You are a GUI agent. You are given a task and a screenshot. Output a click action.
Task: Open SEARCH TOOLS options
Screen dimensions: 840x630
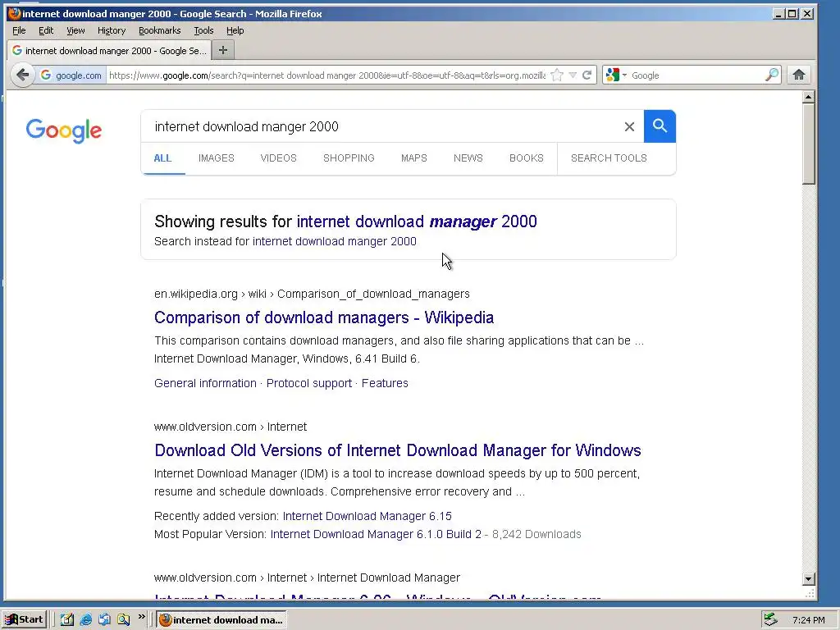tap(609, 158)
